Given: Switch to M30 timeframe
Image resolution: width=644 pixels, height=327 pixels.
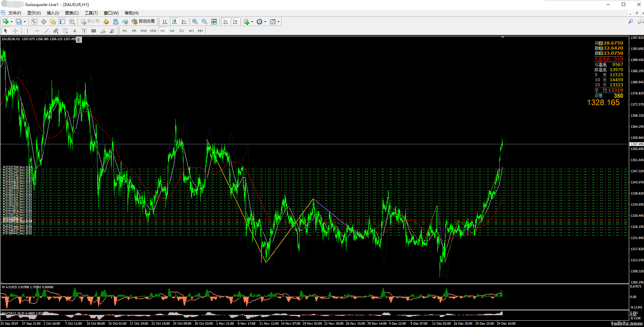Looking at the screenshot, I should tap(153, 31).
